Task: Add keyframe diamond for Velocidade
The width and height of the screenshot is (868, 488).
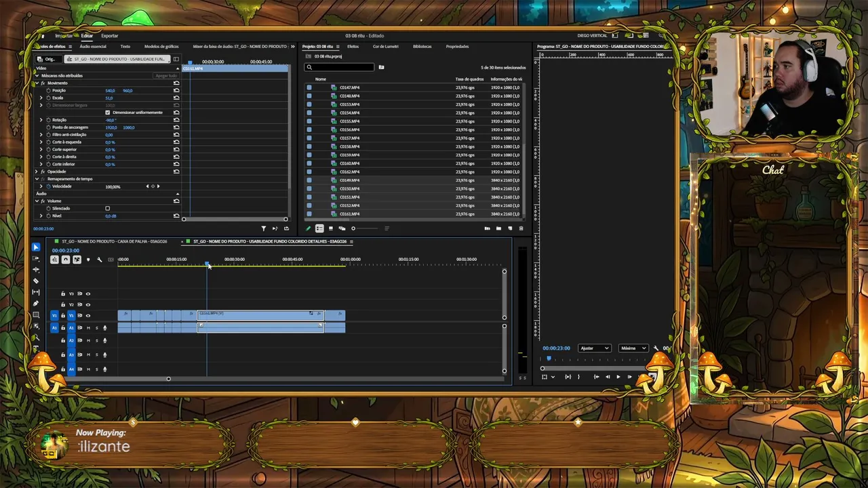Action: tap(153, 186)
